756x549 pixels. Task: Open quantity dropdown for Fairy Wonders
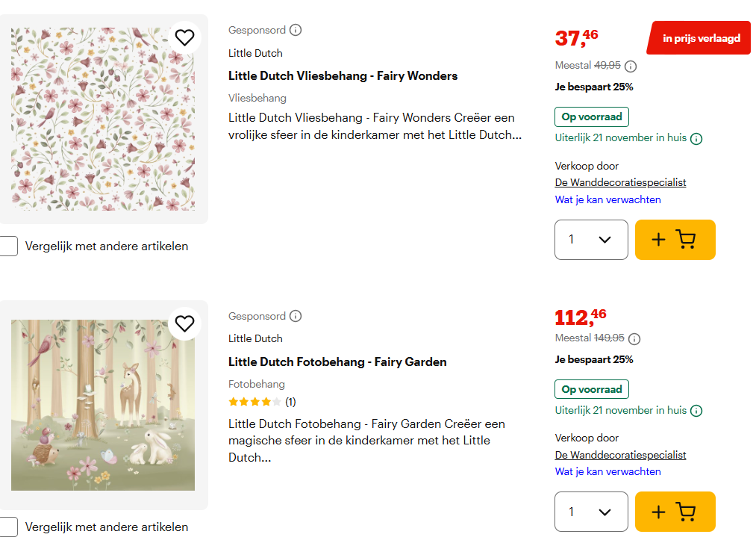pos(591,240)
